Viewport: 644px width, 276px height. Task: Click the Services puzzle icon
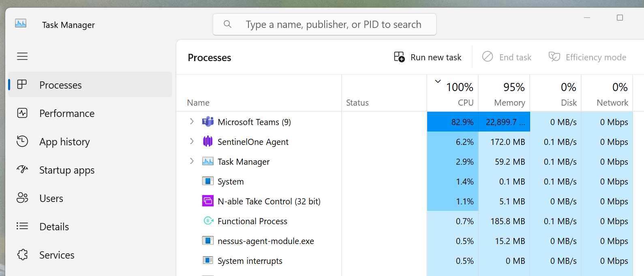click(22, 255)
